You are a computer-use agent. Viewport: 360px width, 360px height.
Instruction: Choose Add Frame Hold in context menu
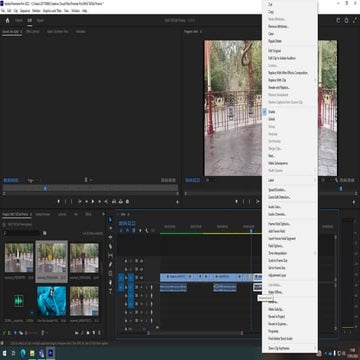pos(277,231)
